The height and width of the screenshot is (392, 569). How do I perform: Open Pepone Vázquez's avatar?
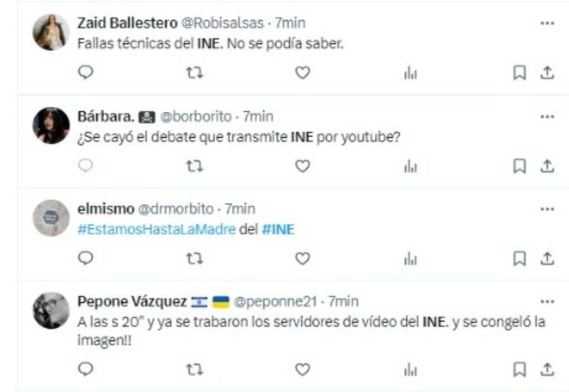point(51,310)
